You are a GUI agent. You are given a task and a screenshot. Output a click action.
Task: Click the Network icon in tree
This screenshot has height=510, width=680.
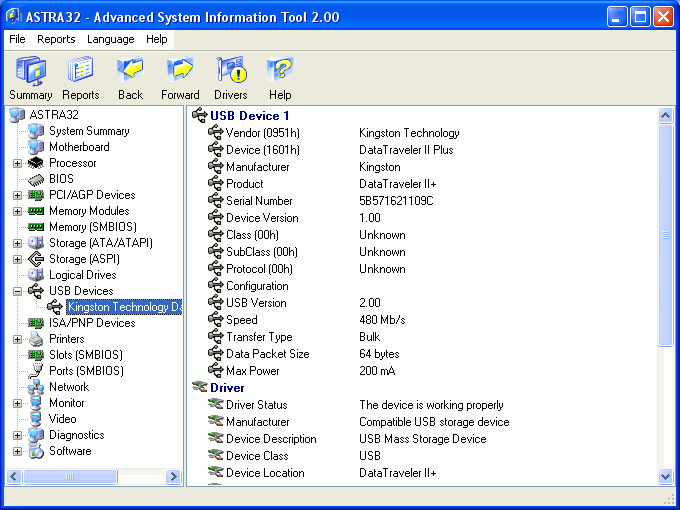tap(36, 387)
